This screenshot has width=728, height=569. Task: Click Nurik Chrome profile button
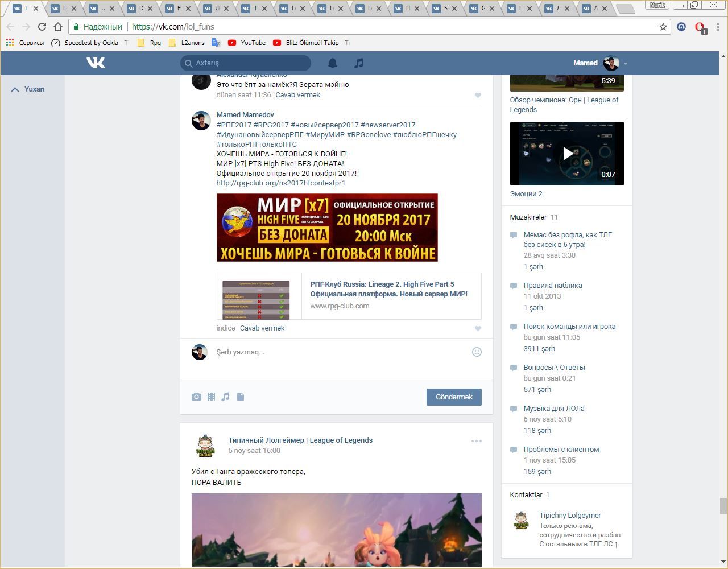(x=658, y=5)
